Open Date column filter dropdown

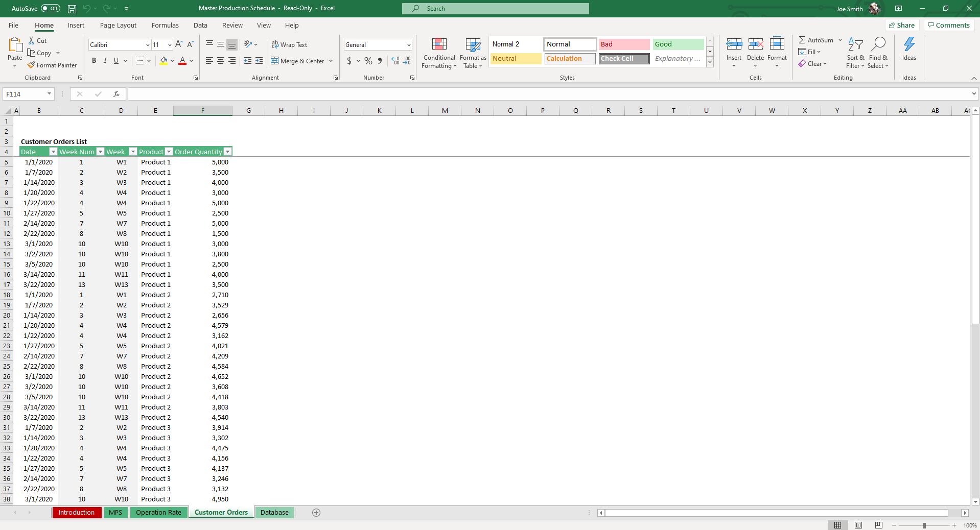[x=53, y=152]
